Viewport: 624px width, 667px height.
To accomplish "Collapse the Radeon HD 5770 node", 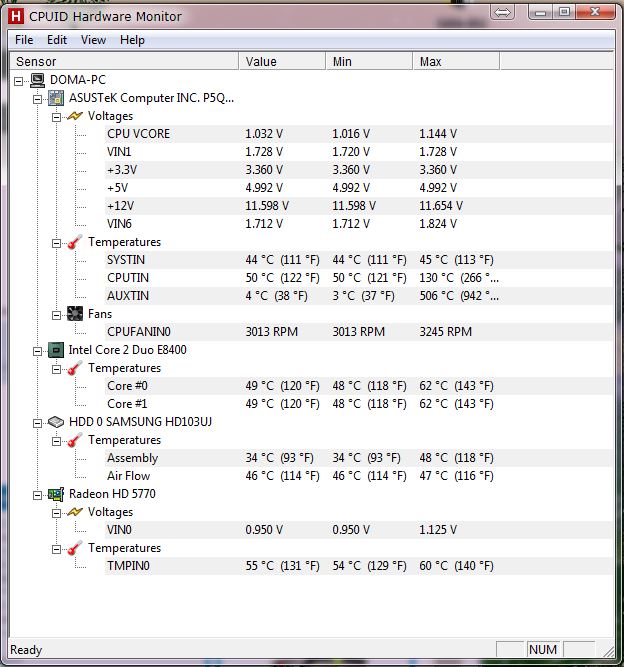I will (x=37, y=495).
